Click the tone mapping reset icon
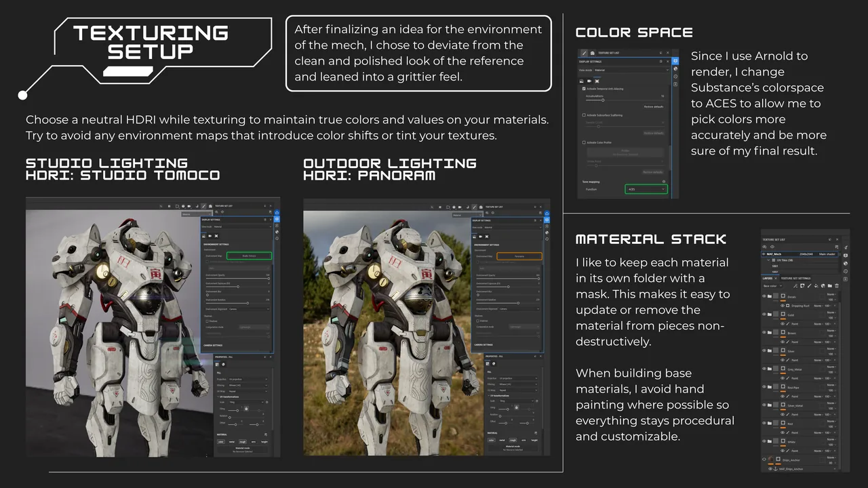This screenshot has height=488, width=868. click(664, 182)
